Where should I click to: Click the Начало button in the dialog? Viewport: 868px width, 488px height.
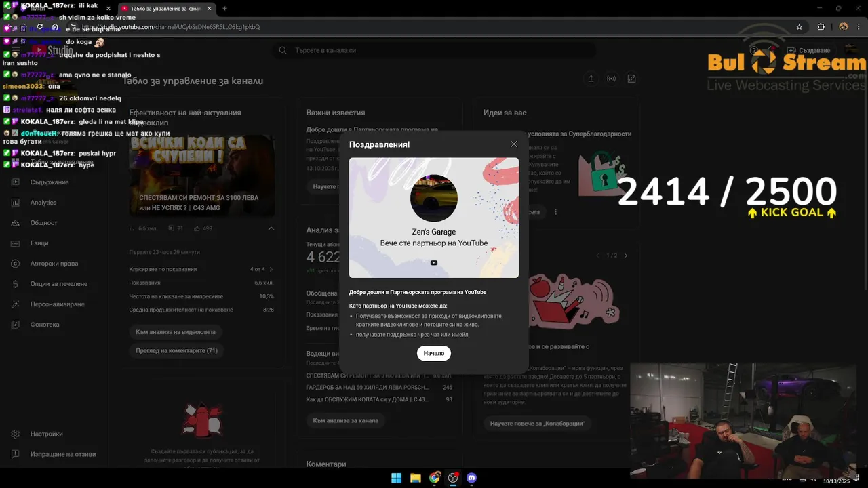pyautogui.click(x=434, y=353)
